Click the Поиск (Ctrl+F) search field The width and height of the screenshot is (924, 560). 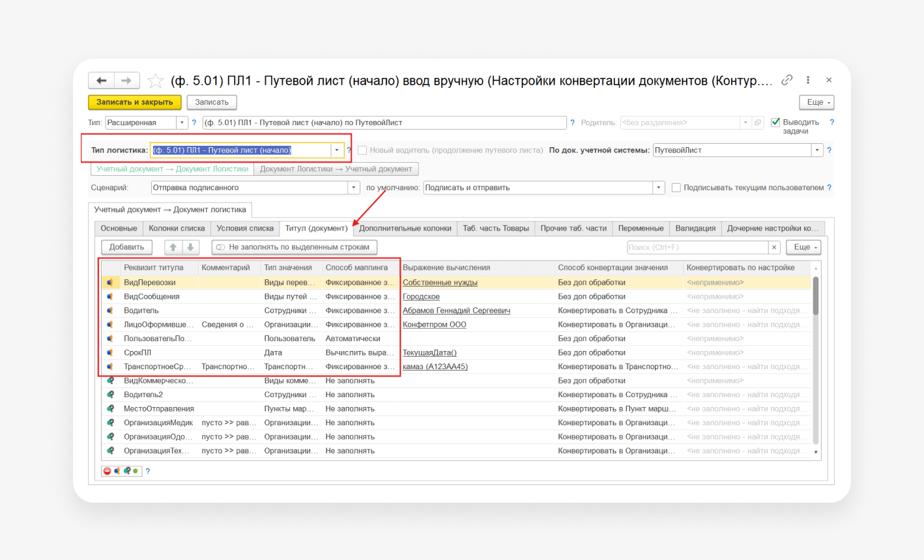pos(697,247)
